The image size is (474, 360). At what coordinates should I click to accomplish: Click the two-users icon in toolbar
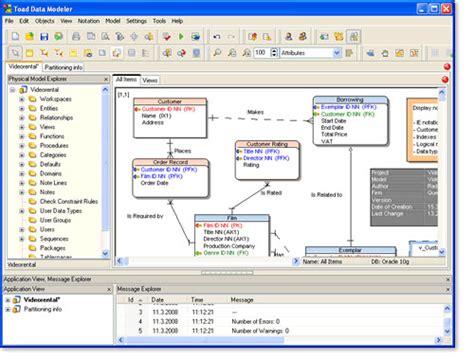click(x=303, y=36)
